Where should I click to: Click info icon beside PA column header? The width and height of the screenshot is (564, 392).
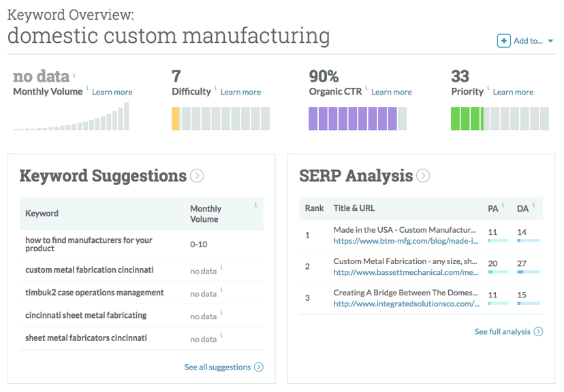click(503, 205)
